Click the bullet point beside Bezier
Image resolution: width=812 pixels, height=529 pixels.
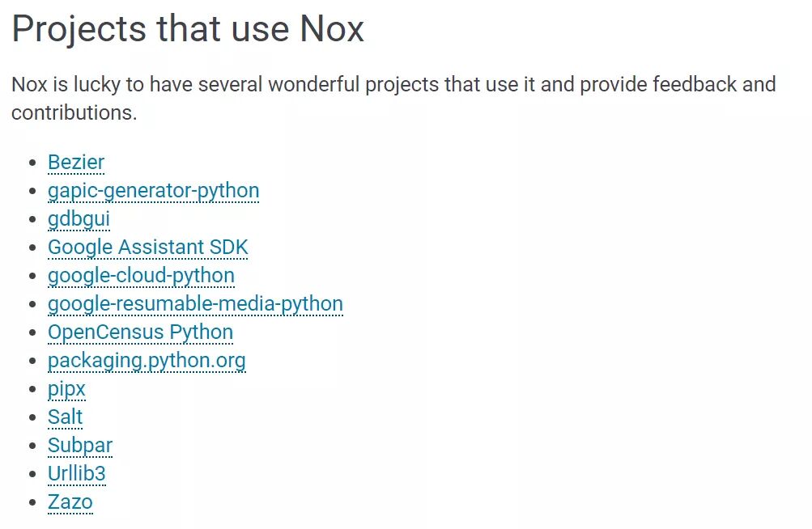pos(32,163)
